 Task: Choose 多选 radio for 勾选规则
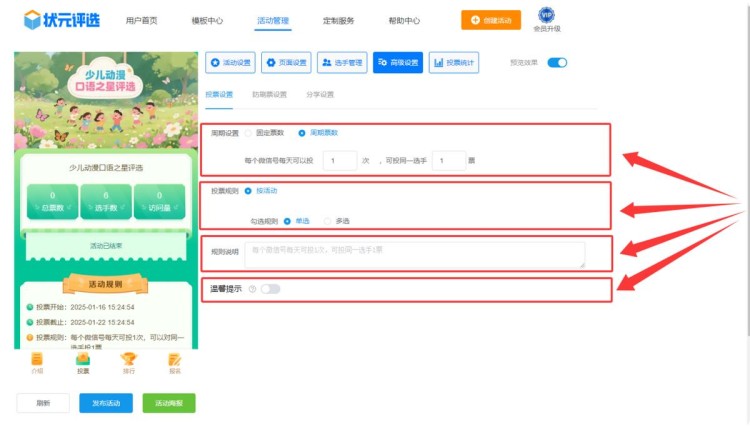click(327, 220)
